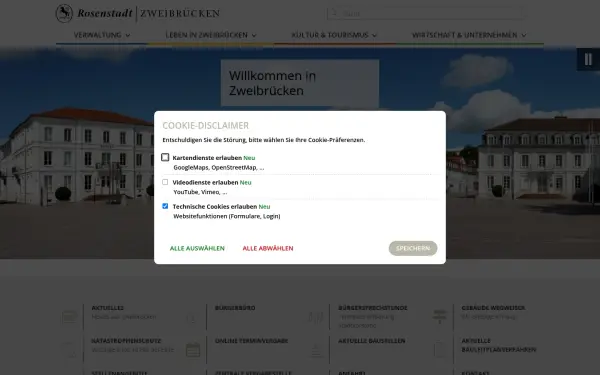Expand the Wirtschaft & Unternehmen chevron

click(524, 35)
